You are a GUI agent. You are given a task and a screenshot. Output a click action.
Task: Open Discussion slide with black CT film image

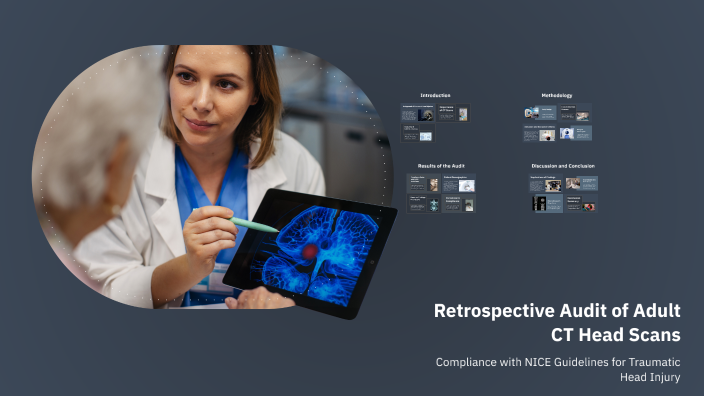coord(547,203)
